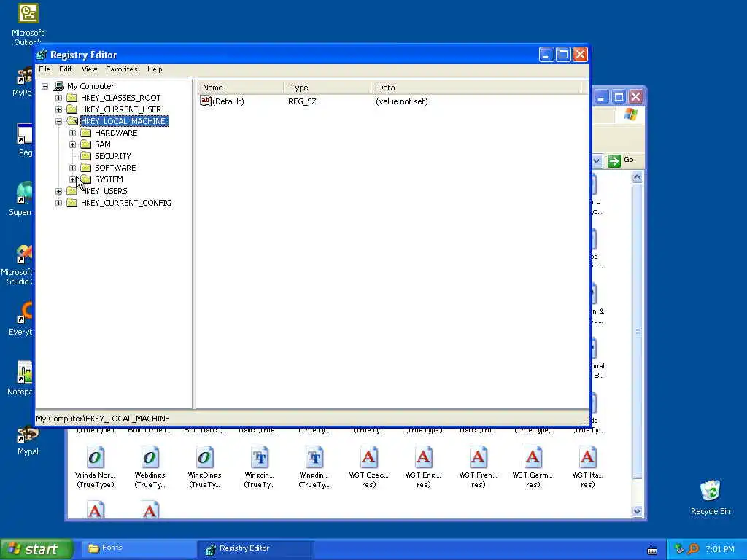Open the Edit menu
Viewport: 747px width, 560px height.
tap(65, 69)
